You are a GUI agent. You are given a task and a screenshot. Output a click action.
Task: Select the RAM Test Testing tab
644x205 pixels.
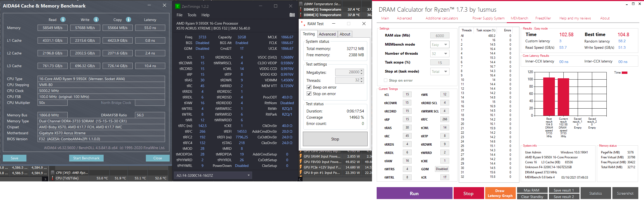click(309, 34)
